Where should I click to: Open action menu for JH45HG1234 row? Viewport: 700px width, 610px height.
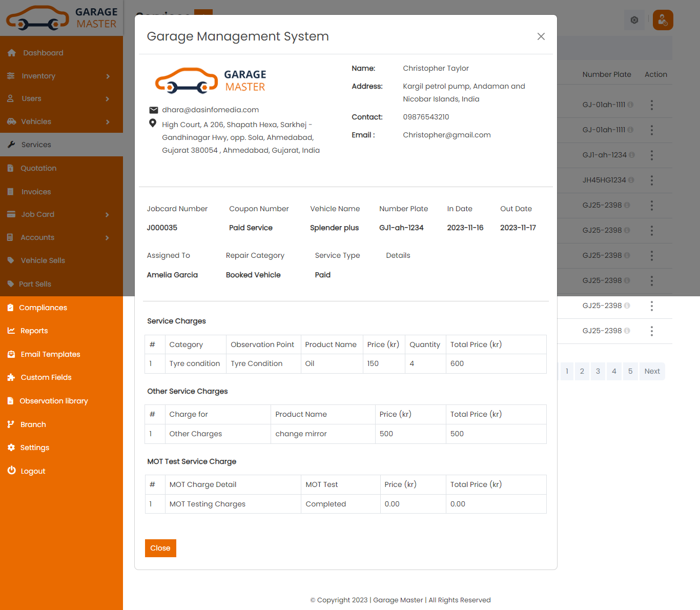click(x=651, y=180)
